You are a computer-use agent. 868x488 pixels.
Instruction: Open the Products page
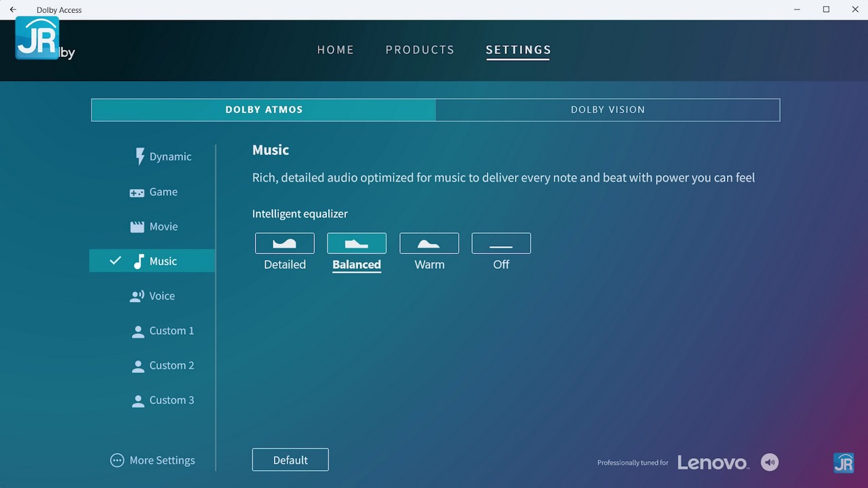click(x=420, y=50)
